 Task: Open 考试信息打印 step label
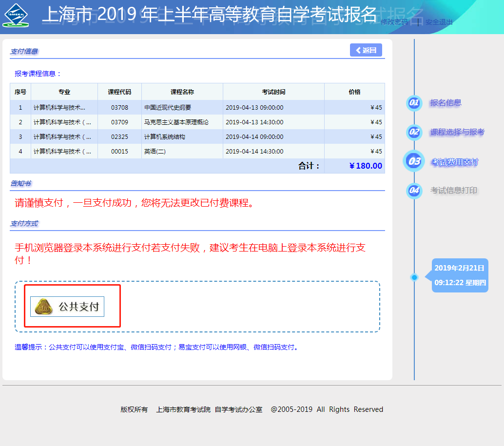click(453, 191)
